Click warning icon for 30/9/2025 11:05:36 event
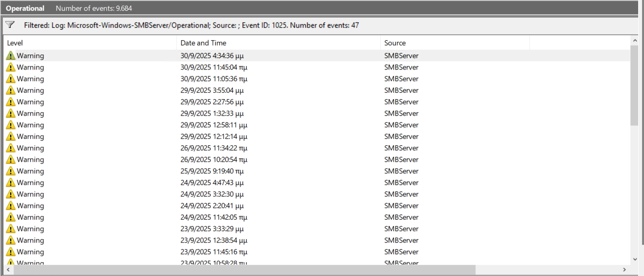This screenshot has height=276, width=644. [11, 79]
